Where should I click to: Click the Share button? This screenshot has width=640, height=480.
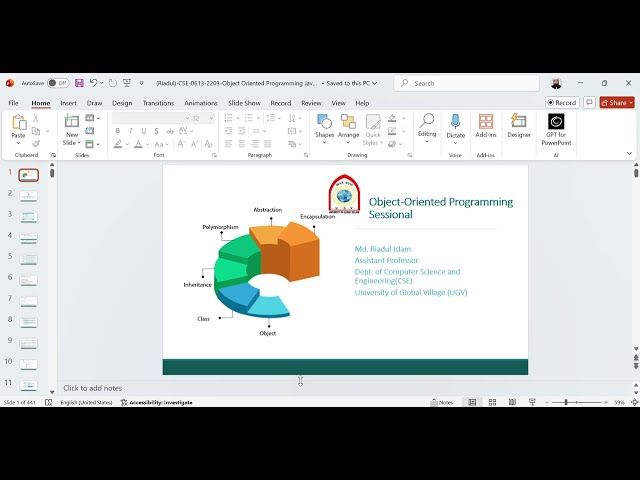pos(617,102)
